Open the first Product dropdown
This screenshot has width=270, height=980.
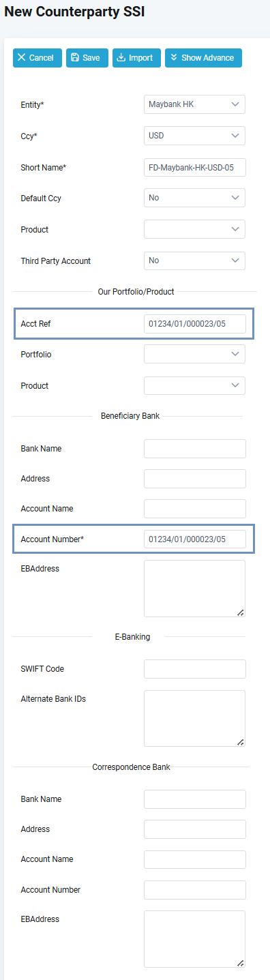point(194,229)
